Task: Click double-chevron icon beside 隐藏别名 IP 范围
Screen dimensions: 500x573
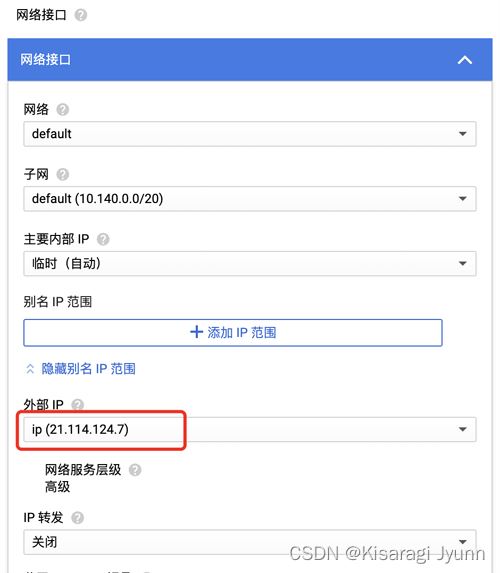Action: 30,369
